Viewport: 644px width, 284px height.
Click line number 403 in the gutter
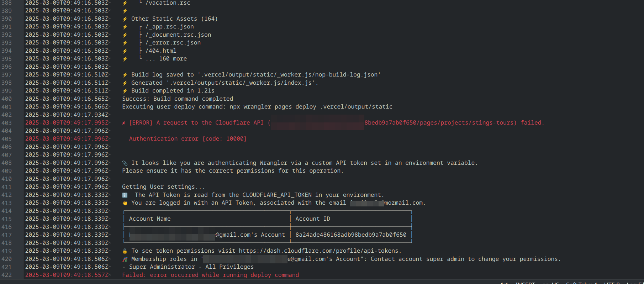(6, 123)
